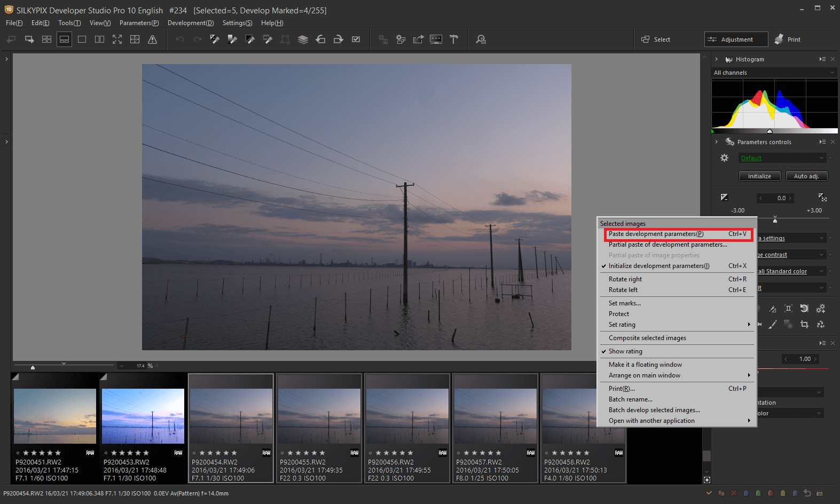Open the All channels histogram dropdown
The height and width of the screenshot is (504, 840).
[x=774, y=73]
